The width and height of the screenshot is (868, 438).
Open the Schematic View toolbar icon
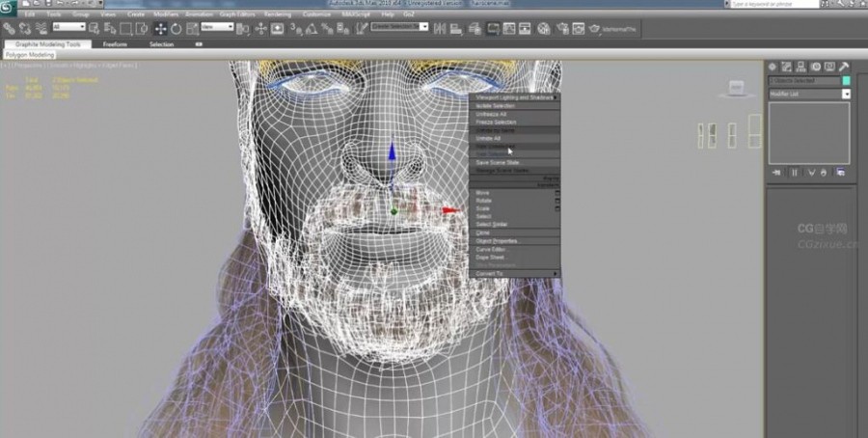coord(525,28)
